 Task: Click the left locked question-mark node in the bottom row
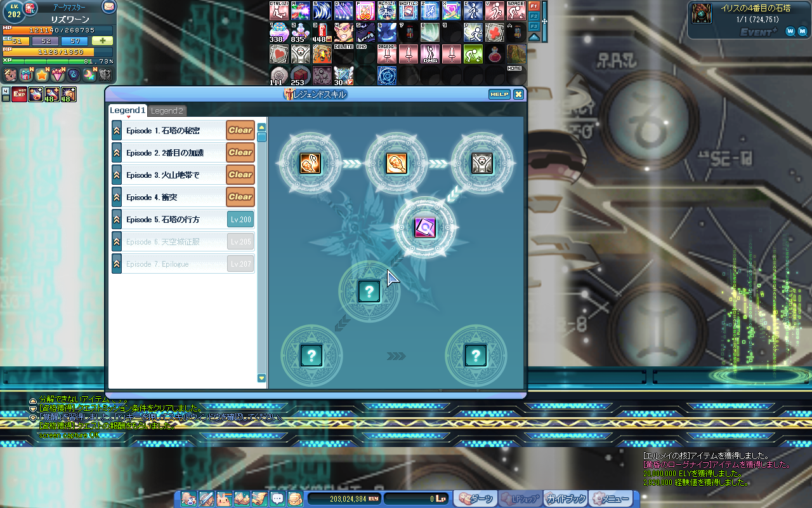(311, 355)
